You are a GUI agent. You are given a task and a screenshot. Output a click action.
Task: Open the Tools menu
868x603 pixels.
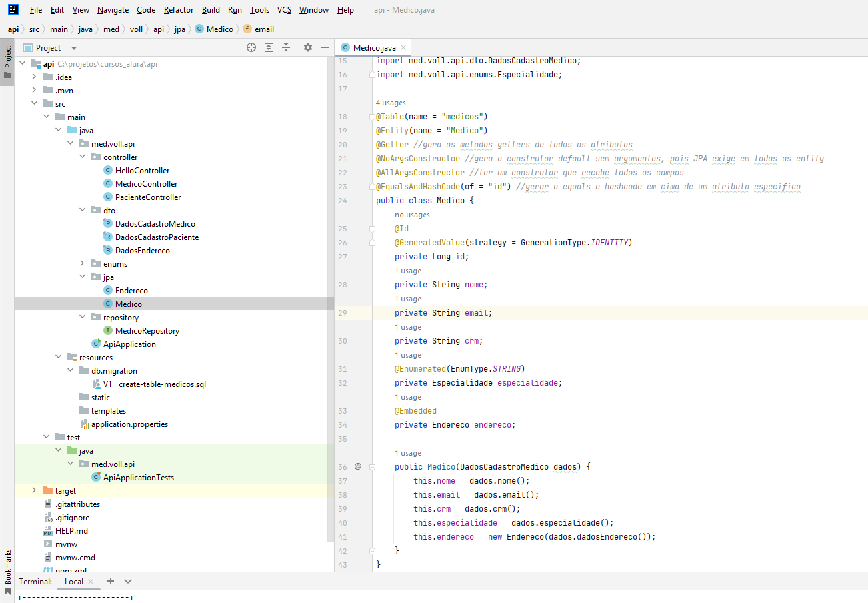[x=260, y=10]
